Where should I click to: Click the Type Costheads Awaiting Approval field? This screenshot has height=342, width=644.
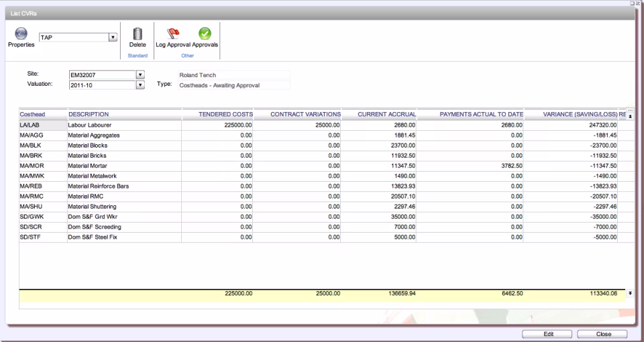coord(234,85)
